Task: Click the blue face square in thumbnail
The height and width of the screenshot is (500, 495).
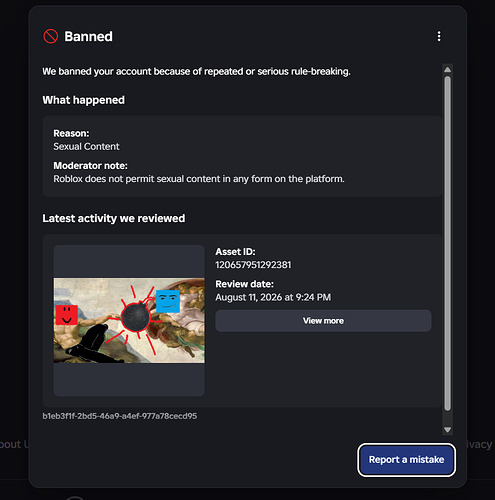Action: pyautogui.click(x=168, y=301)
